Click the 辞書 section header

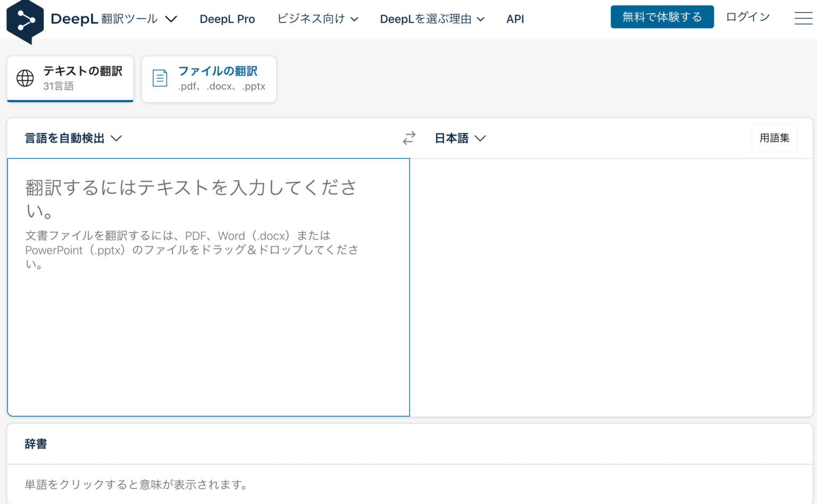(36, 443)
